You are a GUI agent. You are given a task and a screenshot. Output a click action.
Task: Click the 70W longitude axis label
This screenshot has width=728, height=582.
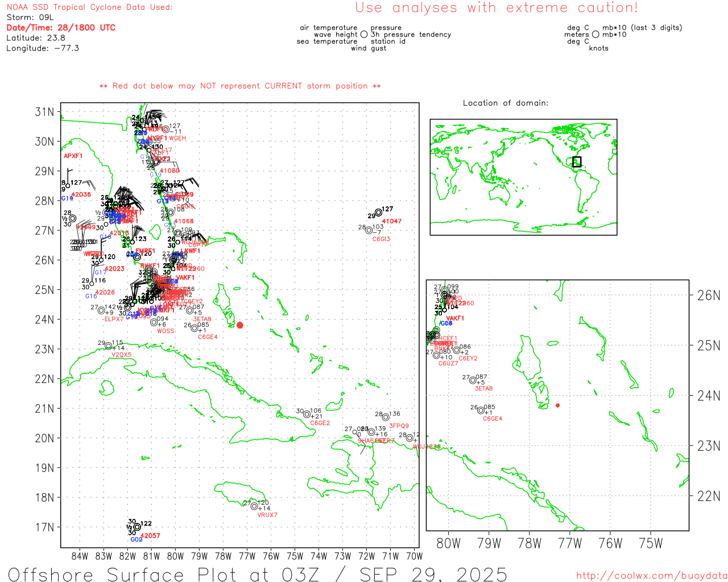415,556
